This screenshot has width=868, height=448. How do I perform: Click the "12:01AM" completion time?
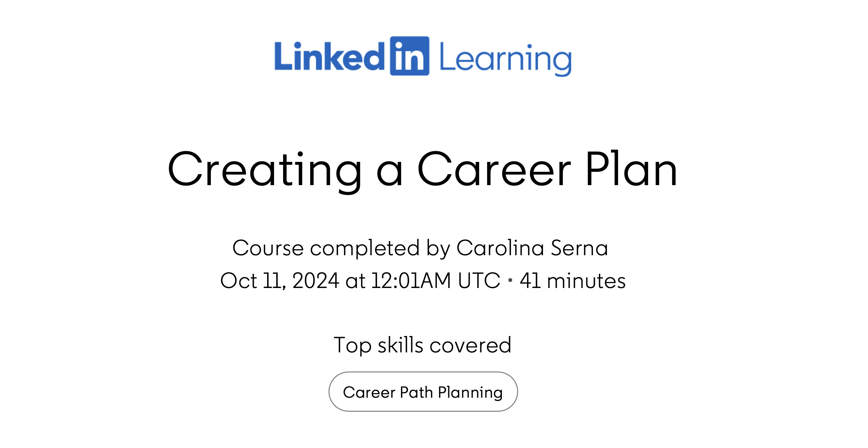(411, 281)
